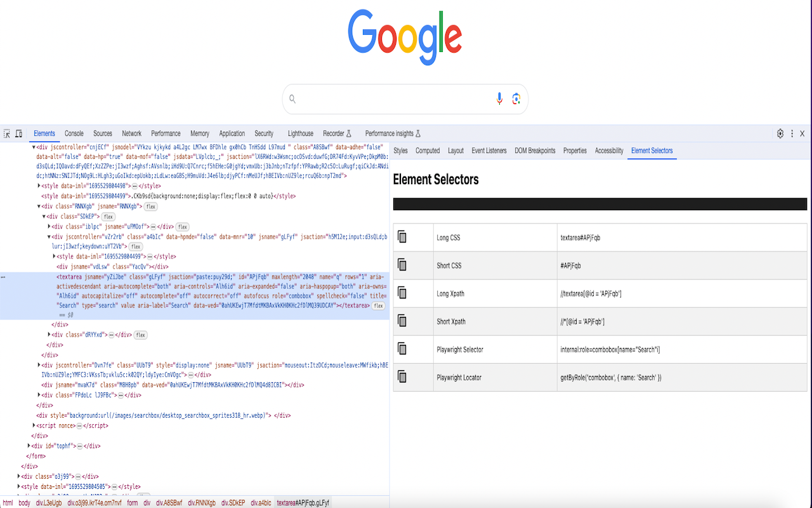812x508 pixels.
Task: Click the three-dot gutter icon beside textarea row
Action: [x=3, y=277]
